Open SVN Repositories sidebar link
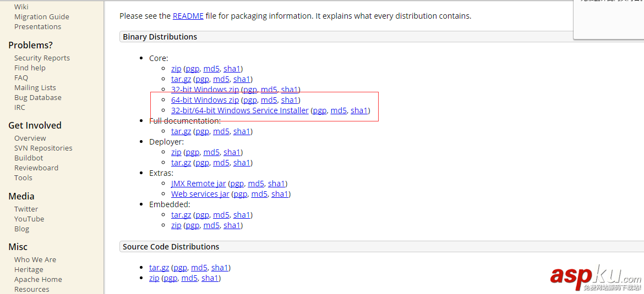 (x=43, y=148)
